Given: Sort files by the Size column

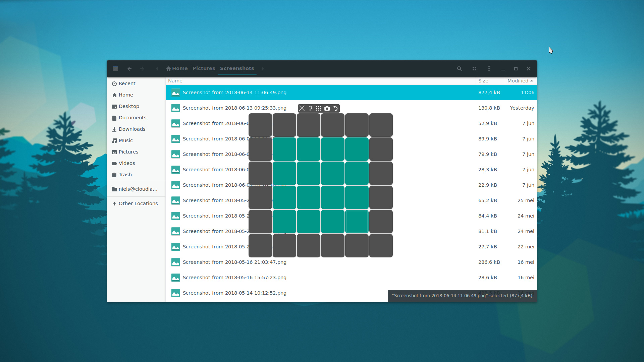Looking at the screenshot, I should click(x=483, y=81).
